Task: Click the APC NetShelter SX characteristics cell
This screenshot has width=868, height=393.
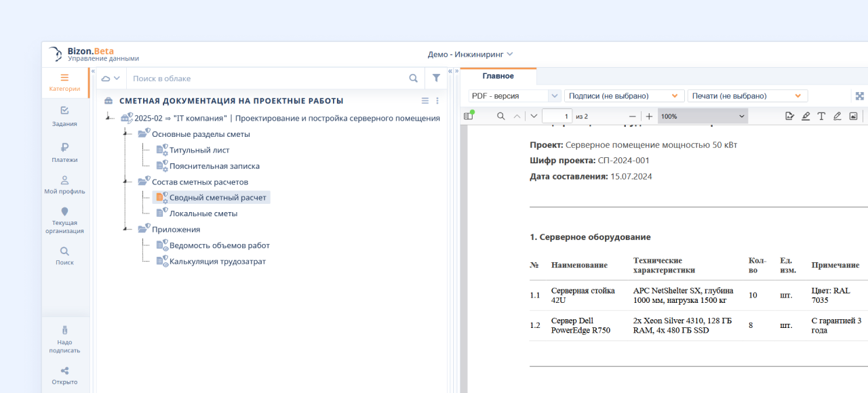Action: (x=684, y=295)
